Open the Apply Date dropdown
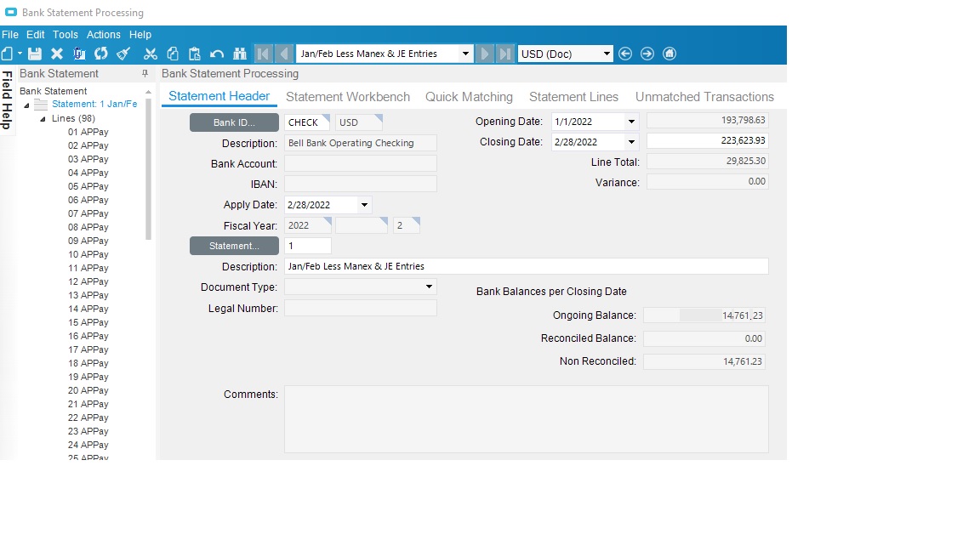Image resolution: width=980 pixels, height=551 pixels. 364,205
